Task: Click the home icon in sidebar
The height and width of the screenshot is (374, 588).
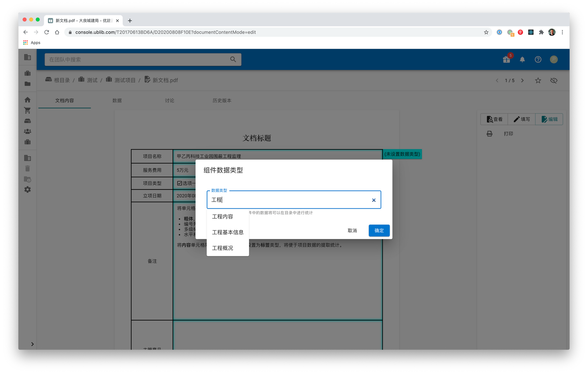Action: pyautogui.click(x=27, y=100)
